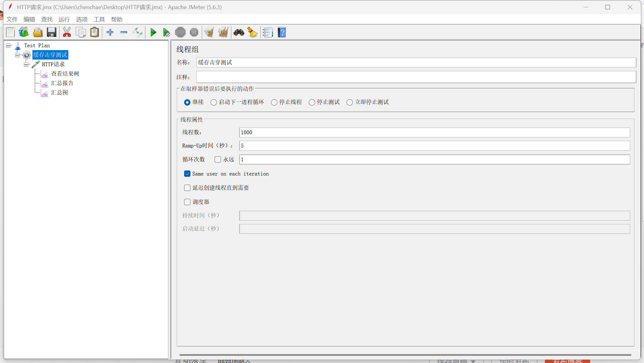Enable the 永远 forever loop checkbox
The height and width of the screenshot is (363, 644).
218,159
